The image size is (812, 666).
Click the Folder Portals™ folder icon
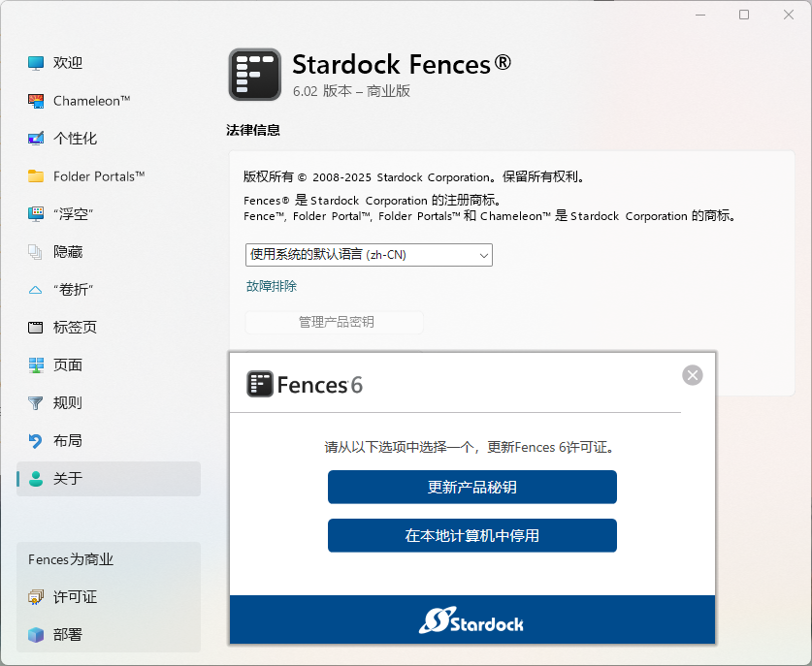[36, 176]
